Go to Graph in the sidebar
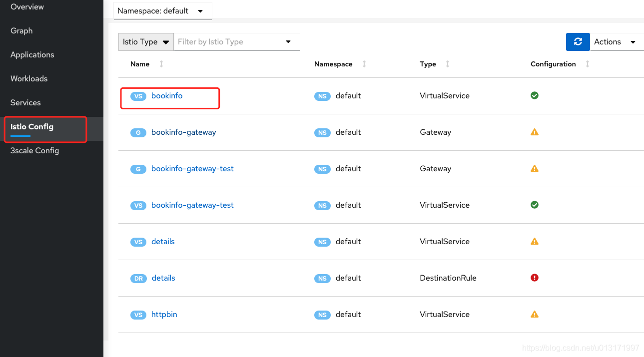Image resolution: width=644 pixels, height=357 pixels. [x=21, y=31]
